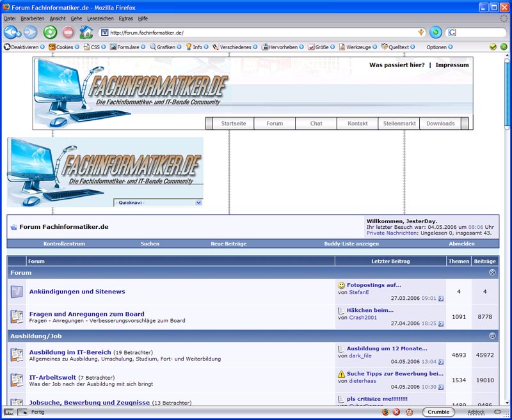Open the Private Nachrichten link
This screenshot has height=420, width=512.
[x=392, y=233]
